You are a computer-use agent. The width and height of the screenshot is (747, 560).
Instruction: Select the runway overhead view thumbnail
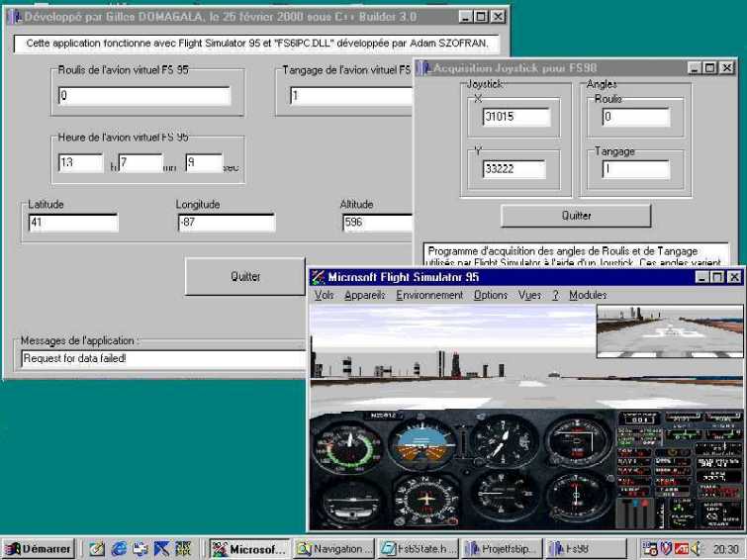[x=669, y=330]
